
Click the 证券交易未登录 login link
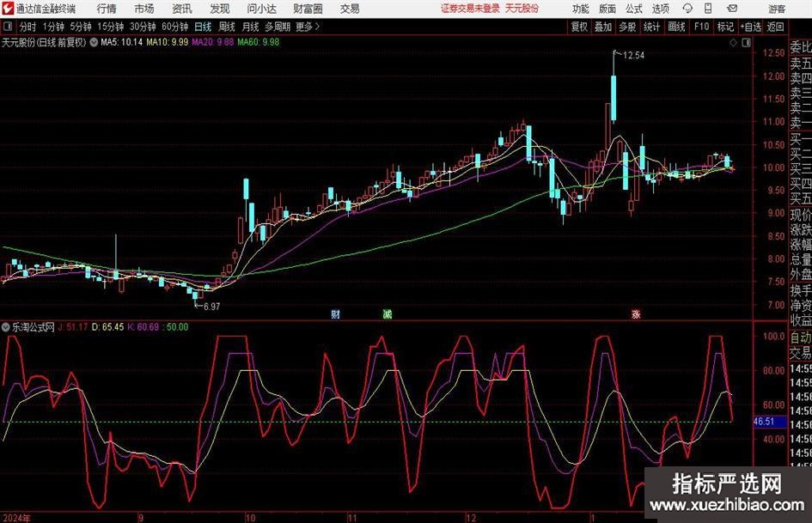[x=470, y=9]
